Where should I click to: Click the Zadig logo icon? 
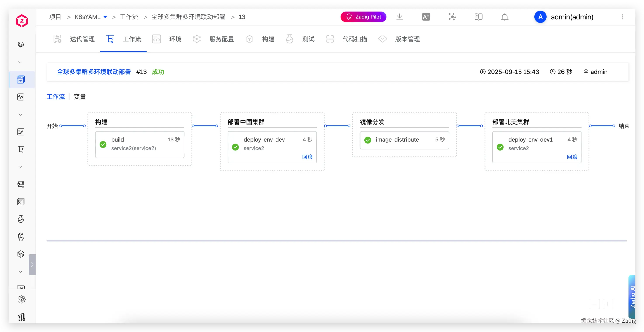pos(22,21)
